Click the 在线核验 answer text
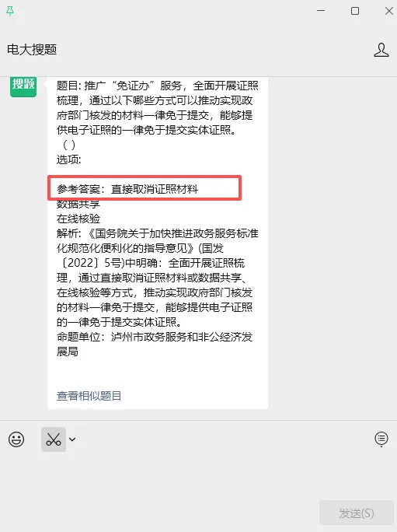 pyautogui.click(x=78, y=219)
